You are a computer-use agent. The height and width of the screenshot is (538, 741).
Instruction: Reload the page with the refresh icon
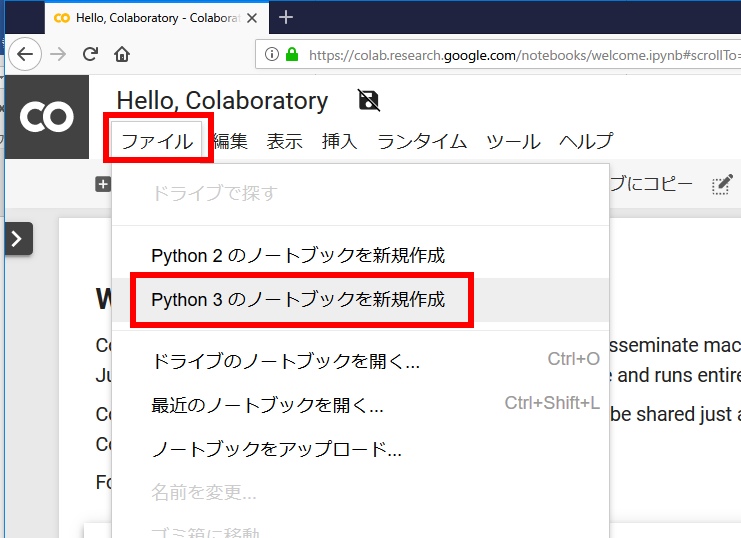90,54
